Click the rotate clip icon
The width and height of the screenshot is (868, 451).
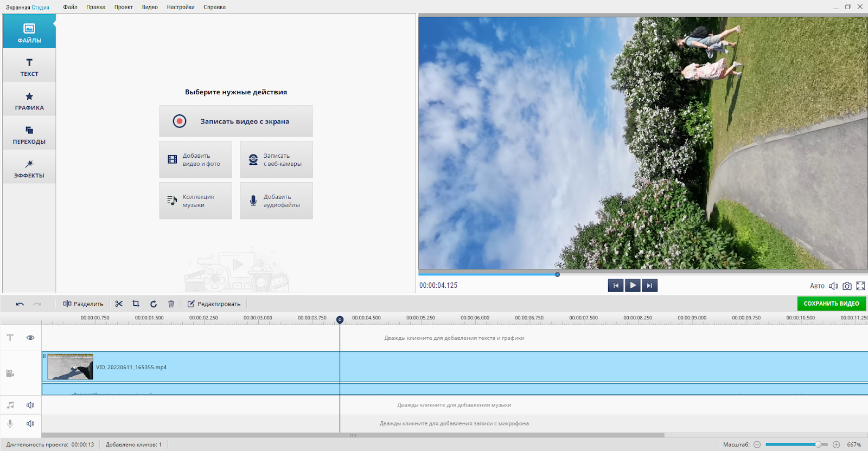tap(154, 304)
